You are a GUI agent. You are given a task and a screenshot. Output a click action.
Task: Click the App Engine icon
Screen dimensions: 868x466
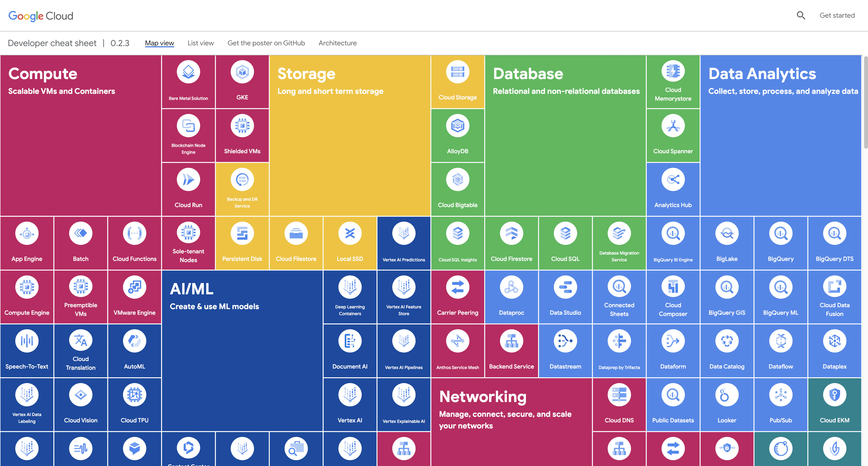click(27, 233)
